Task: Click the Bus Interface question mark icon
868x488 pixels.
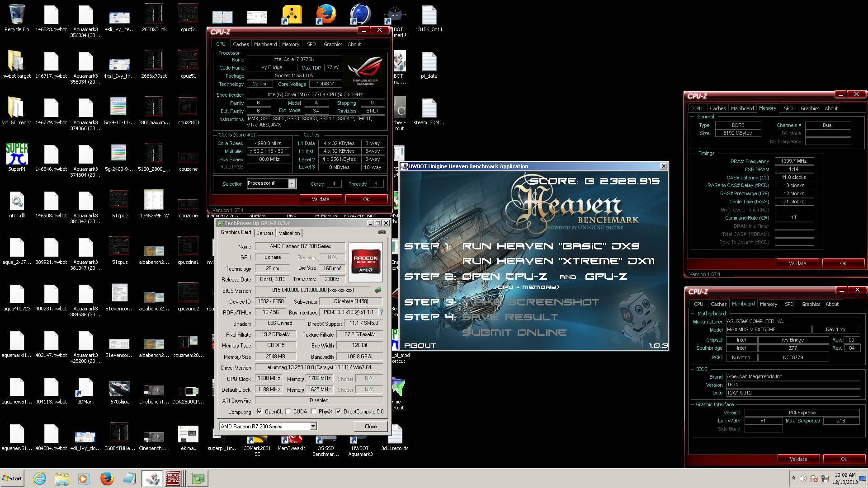Action: pyautogui.click(x=381, y=312)
